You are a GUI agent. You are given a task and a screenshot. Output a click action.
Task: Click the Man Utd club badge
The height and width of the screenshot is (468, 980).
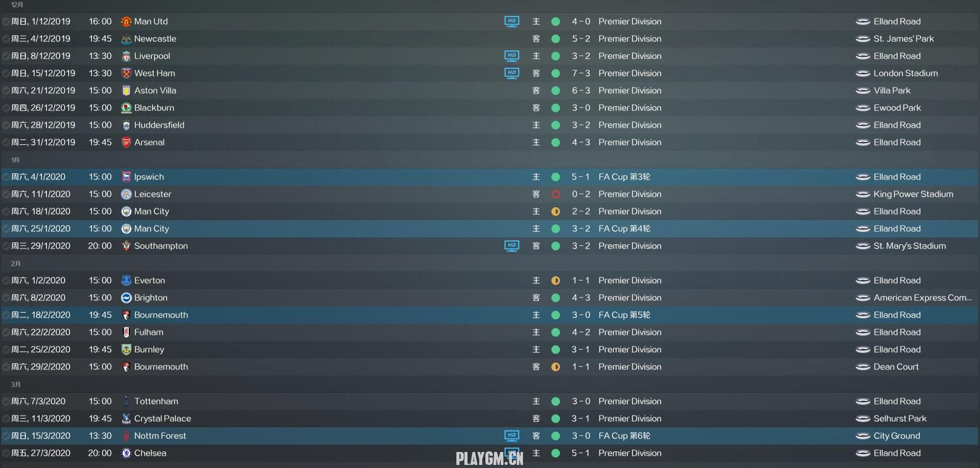[126, 22]
